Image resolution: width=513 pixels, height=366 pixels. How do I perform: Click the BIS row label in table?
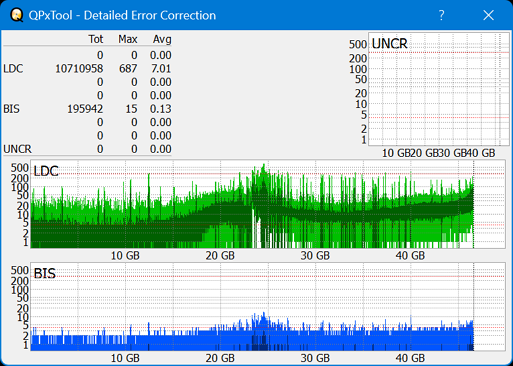click(x=11, y=109)
